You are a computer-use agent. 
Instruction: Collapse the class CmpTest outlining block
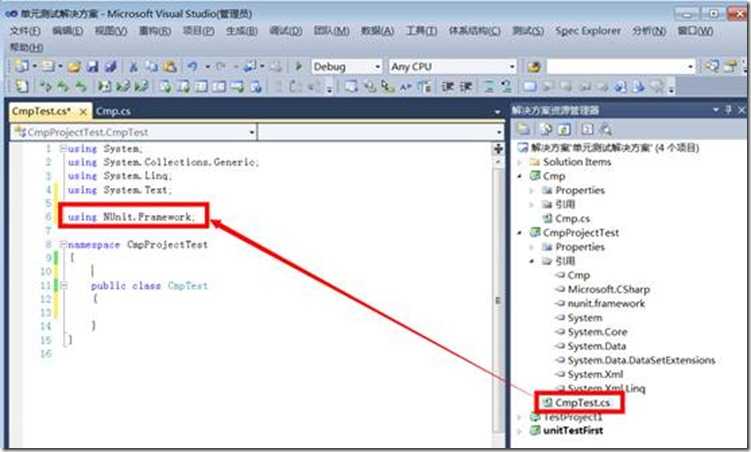coord(64,285)
